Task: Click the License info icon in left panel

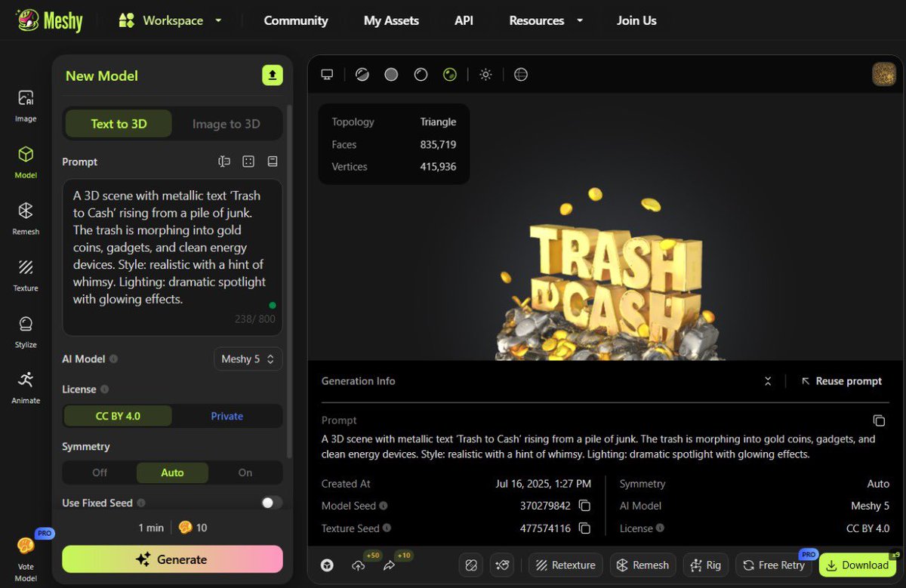Action: tap(105, 389)
